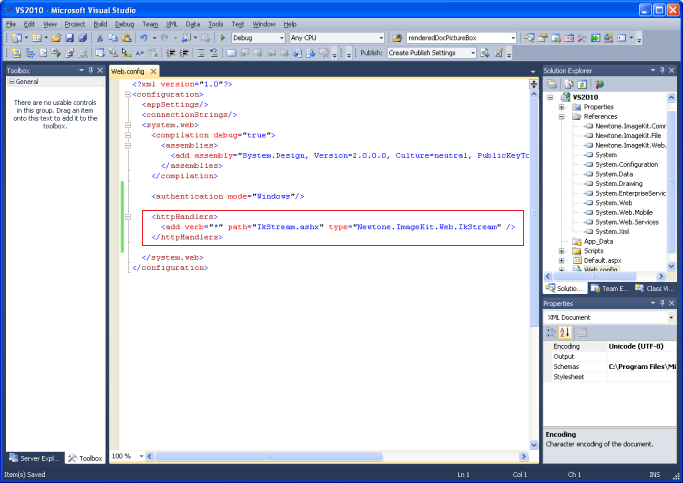The height and width of the screenshot is (483, 683).
Task: Select the Encoding property row
Action: click(x=610, y=346)
